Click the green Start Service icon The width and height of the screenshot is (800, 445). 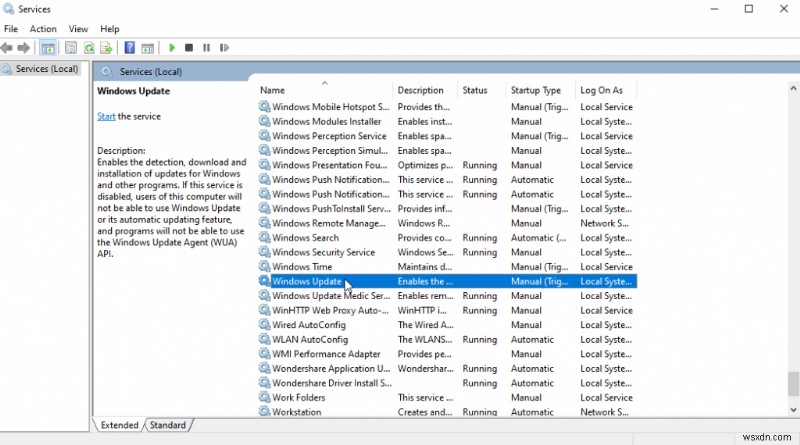click(x=172, y=47)
